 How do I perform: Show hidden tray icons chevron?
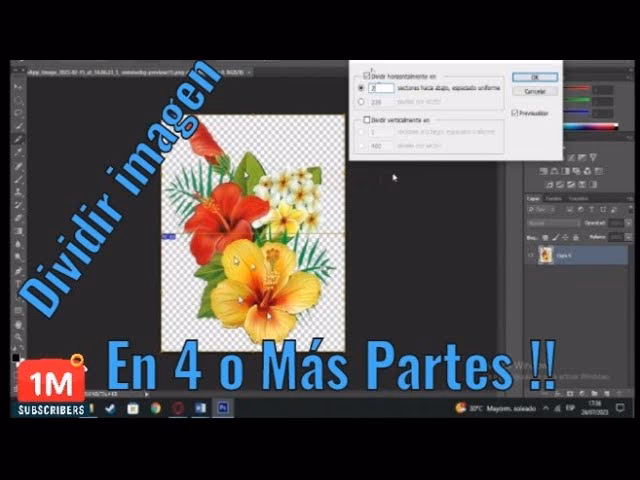(x=546, y=408)
